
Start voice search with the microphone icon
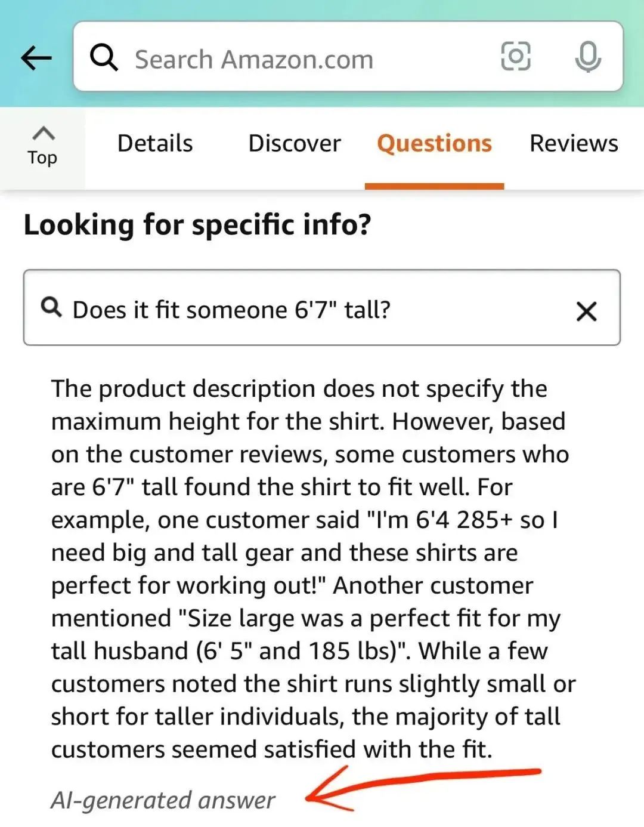click(587, 57)
